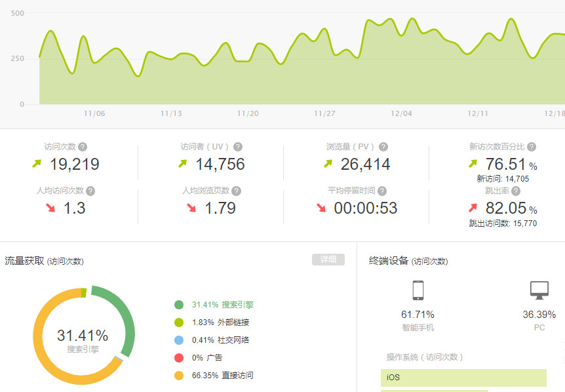Click the 跳出访问数: 15,770 text

(x=503, y=224)
